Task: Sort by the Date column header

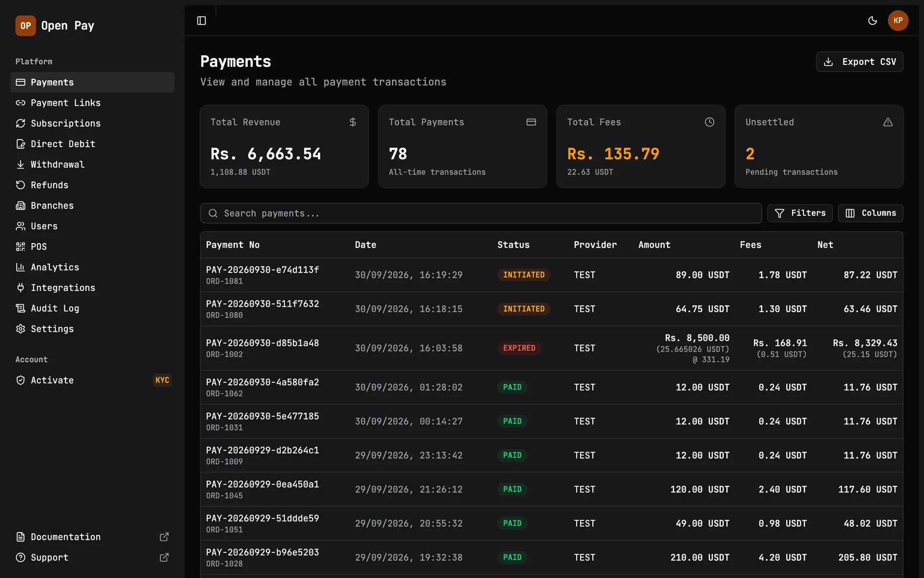Action: tap(365, 245)
